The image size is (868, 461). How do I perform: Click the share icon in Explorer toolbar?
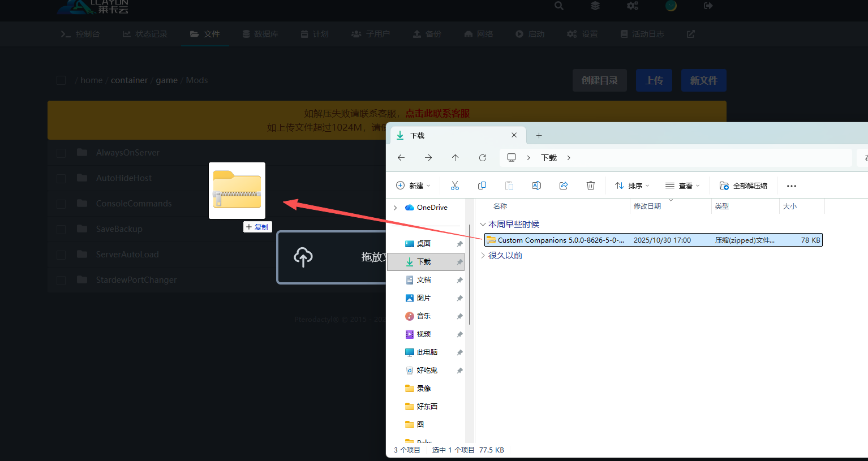pyautogui.click(x=564, y=186)
